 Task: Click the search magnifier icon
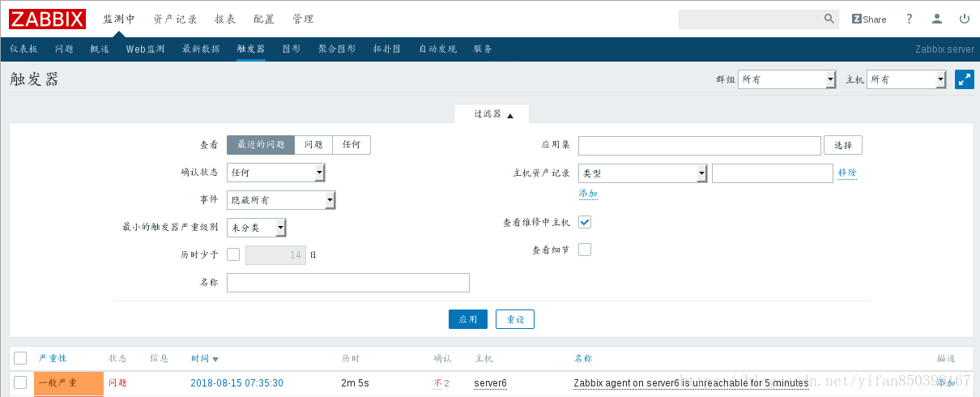829,19
